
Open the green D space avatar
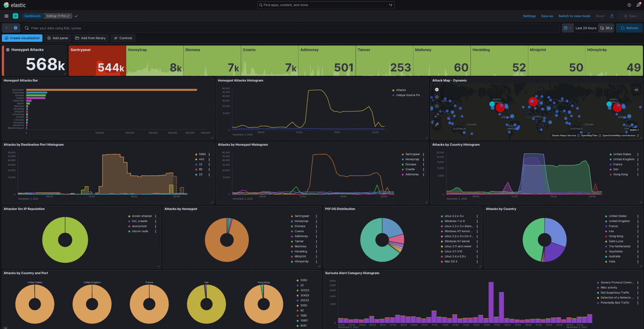[16, 16]
